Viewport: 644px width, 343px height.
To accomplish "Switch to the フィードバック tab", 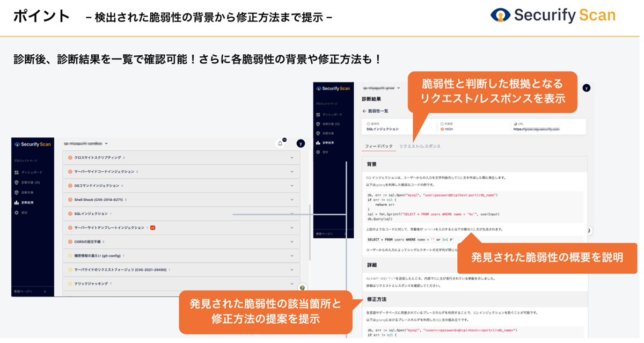I will (378, 145).
